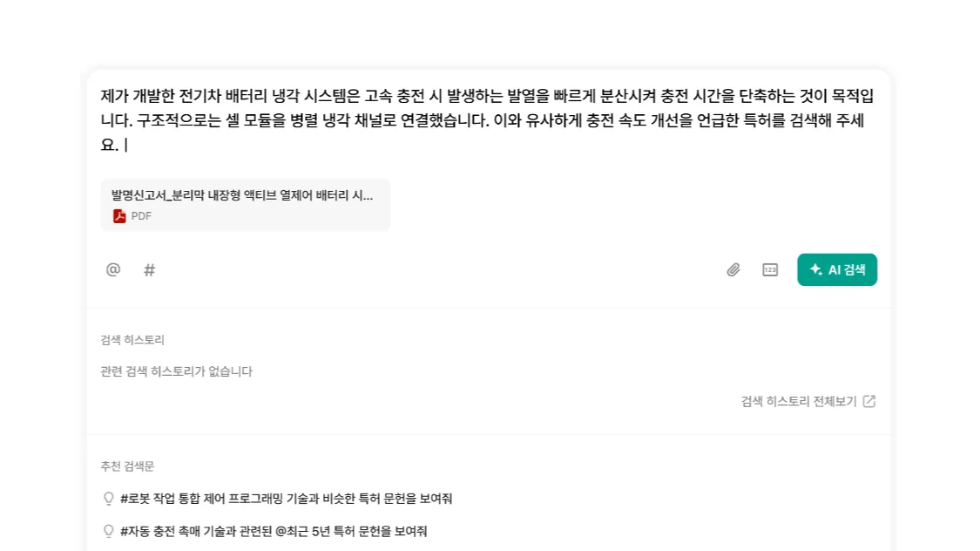
Task: Click the @ mention icon
Action: (x=113, y=269)
